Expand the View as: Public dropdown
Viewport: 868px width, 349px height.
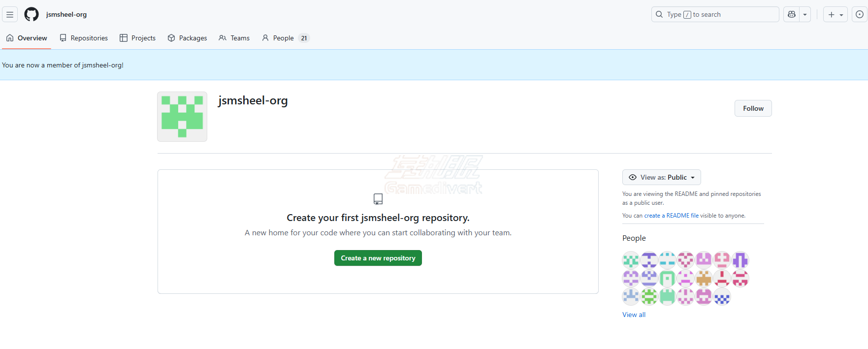(x=661, y=177)
